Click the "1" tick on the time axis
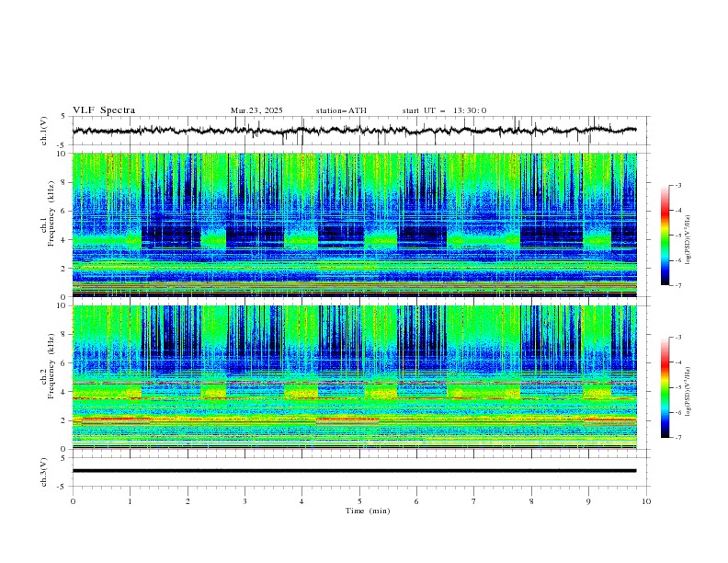Image resolution: width=728 pixels, height=563 pixels. coord(130,501)
